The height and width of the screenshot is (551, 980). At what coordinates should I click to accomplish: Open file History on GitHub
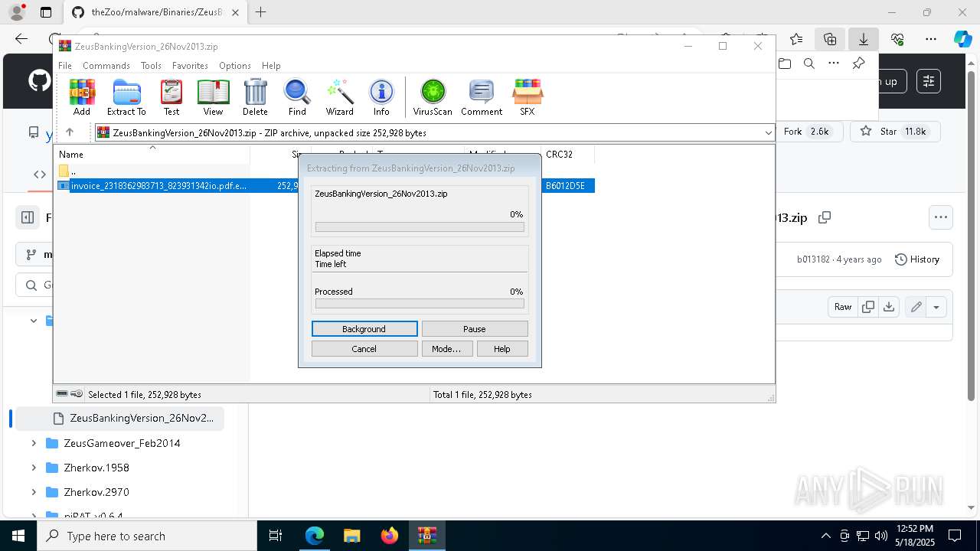point(917,259)
